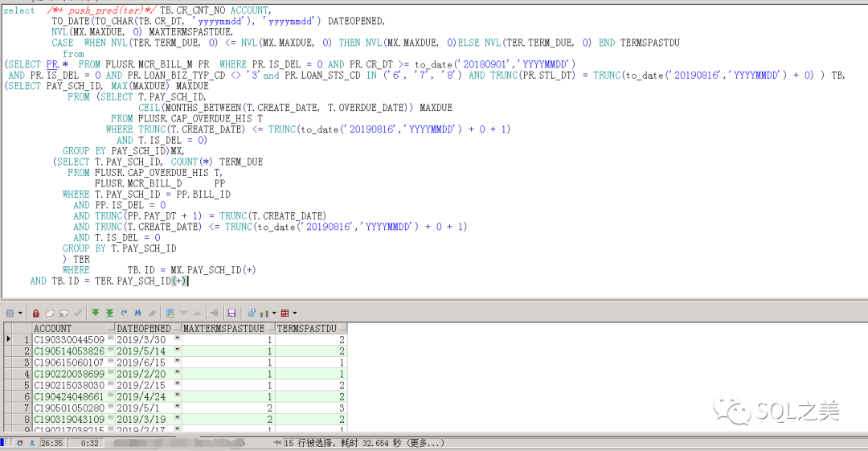Screen dimensions: 868x451
Task: Fetch next page with green arrow
Action: coord(95,313)
